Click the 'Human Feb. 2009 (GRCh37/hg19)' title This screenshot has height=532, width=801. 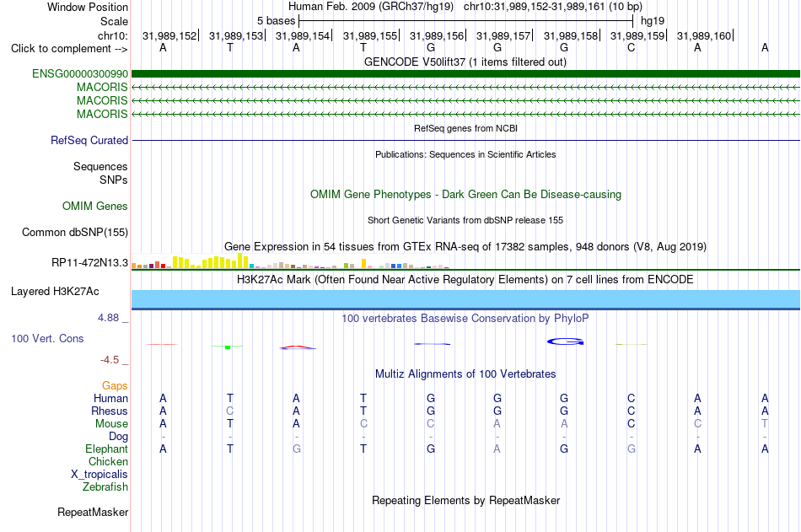[371, 7]
